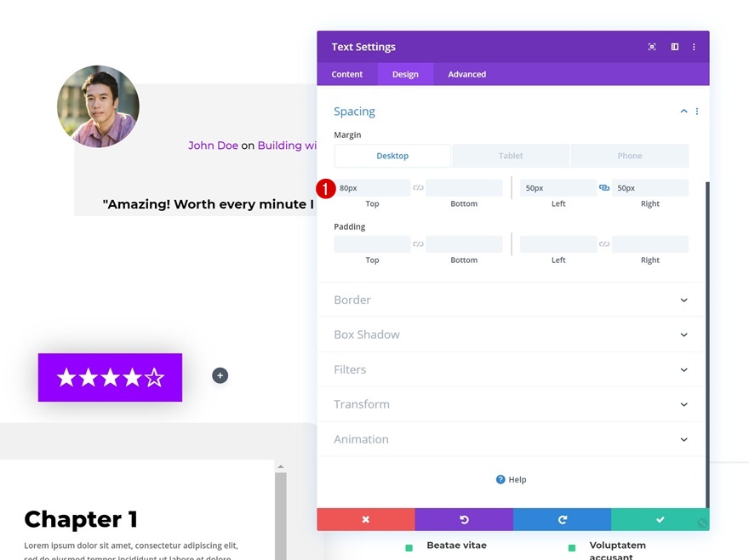Open the Advanced tab

(466, 74)
